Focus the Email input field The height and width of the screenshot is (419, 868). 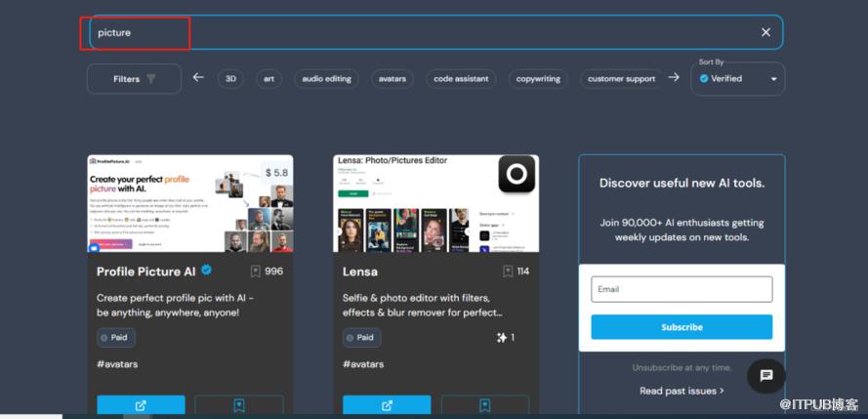pyautogui.click(x=682, y=289)
